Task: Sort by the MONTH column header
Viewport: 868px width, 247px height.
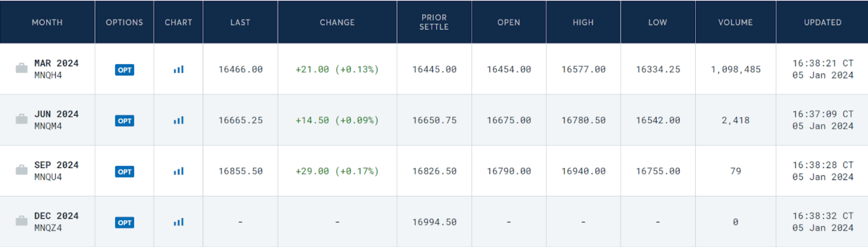Action: pyautogui.click(x=47, y=23)
